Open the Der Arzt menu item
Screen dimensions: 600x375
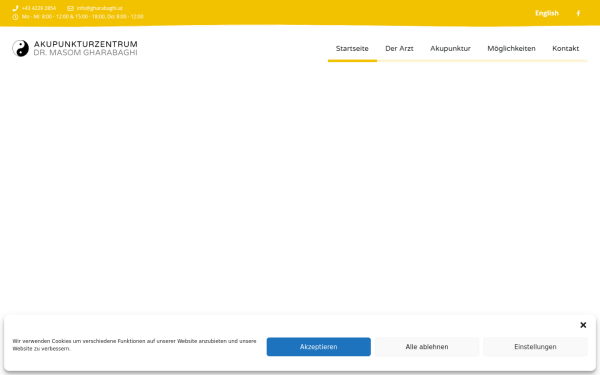pyautogui.click(x=399, y=49)
